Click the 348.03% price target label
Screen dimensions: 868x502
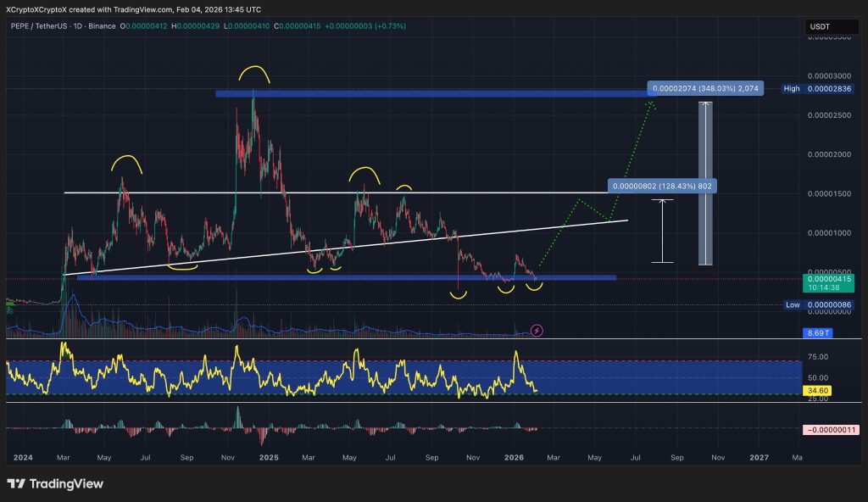pos(705,88)
